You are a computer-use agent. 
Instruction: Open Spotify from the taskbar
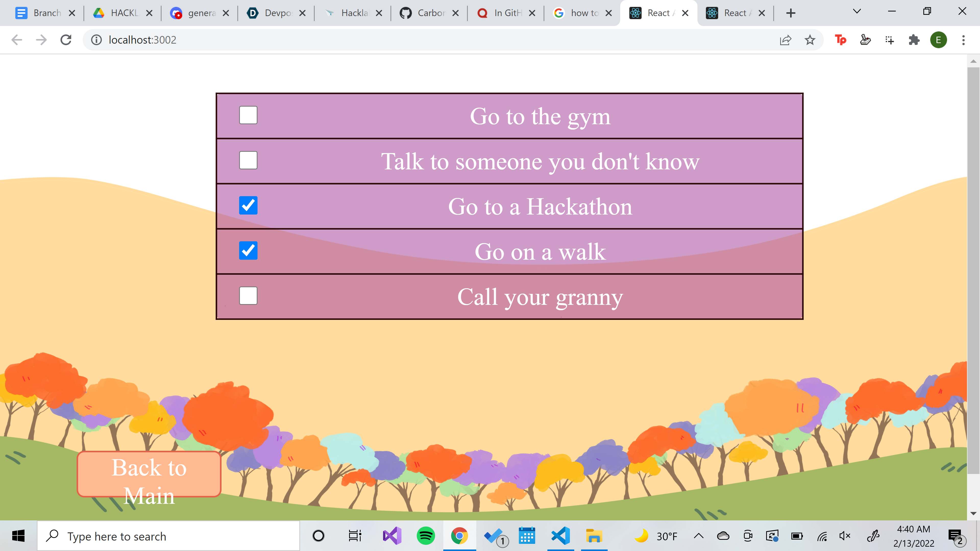coord(426,536)
